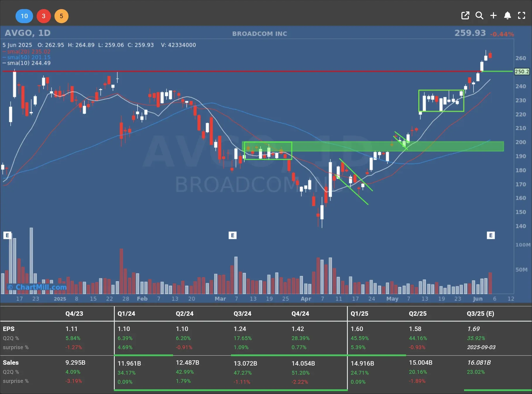Click the sma(20) 235.02 legend entry

[x=26, y=52]
